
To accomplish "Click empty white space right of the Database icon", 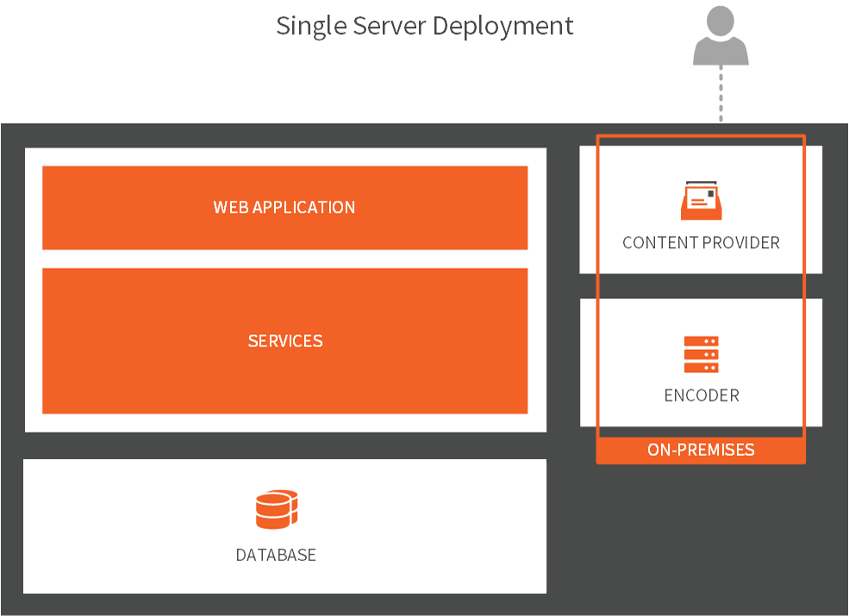I will pos(431,526).
